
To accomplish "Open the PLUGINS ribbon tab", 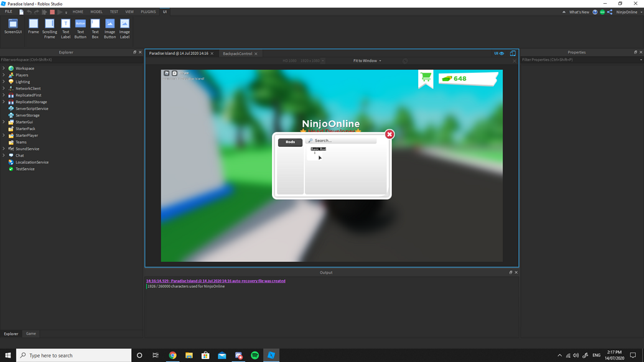I will (148, 11).
